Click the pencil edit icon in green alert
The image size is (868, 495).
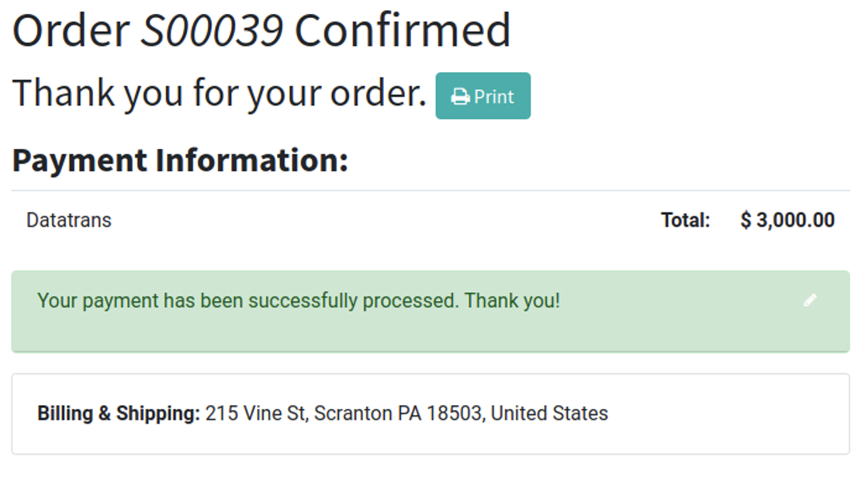pos(810,300)
